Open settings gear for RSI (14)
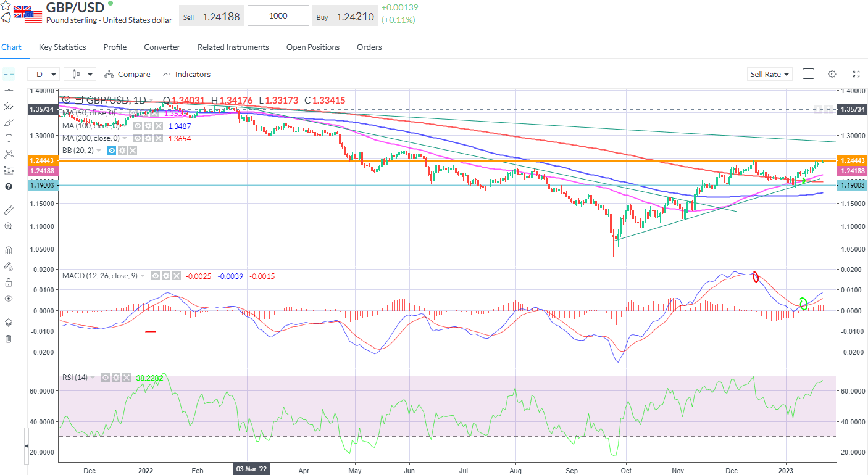Viewport: 868px width, 475px height. click(x=116, y=378)
